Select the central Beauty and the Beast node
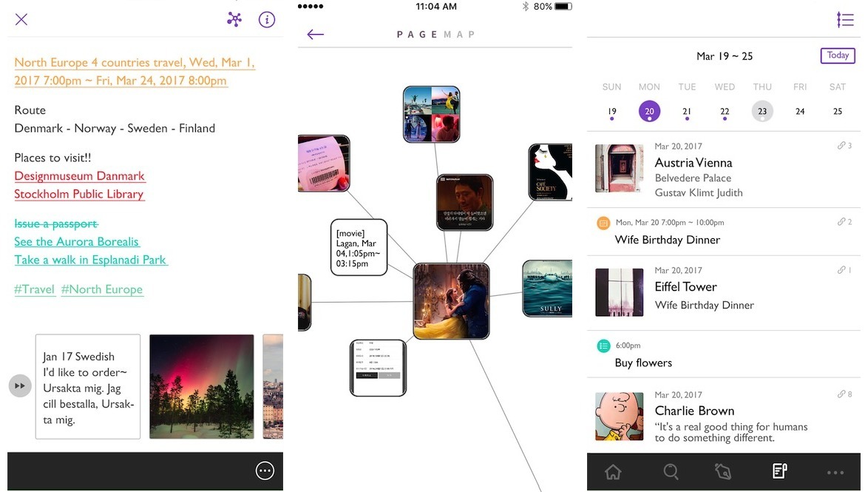Image resolution: width=868 pixels, height=492 pixels. tap(451, 301)
